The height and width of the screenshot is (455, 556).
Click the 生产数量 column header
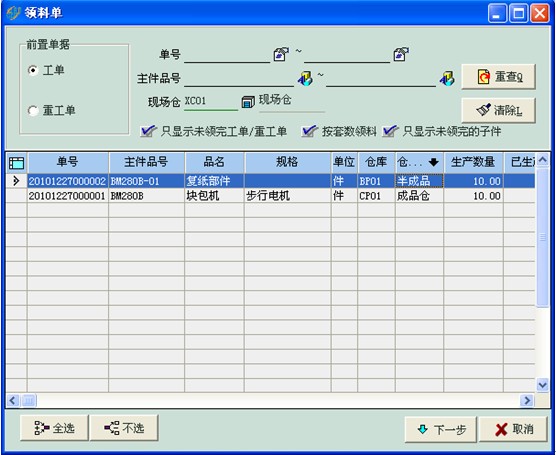[473, 162]
